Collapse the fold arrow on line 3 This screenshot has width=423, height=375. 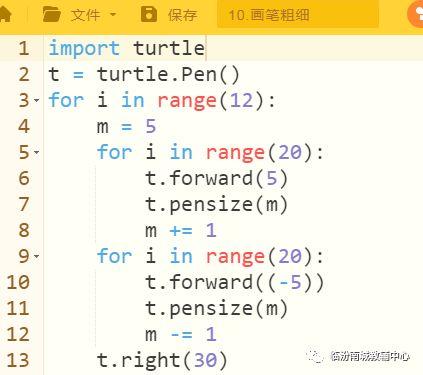(x=37, y=100)
